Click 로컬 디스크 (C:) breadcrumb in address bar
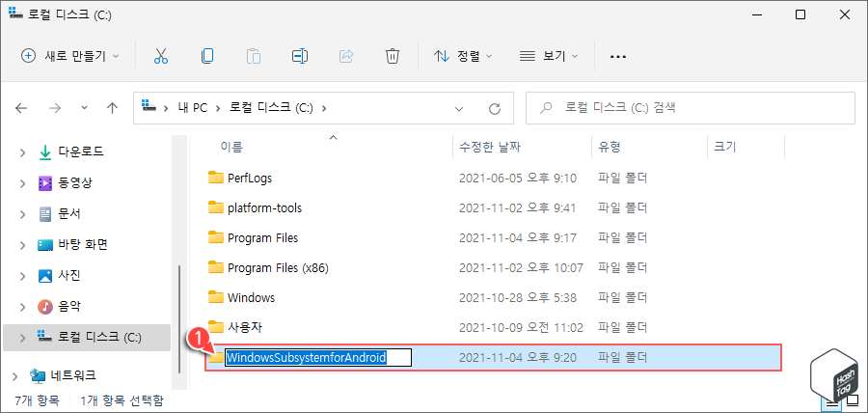Viewport: 868px width, 413px height. pyautogui.click(x=271, y=108)
